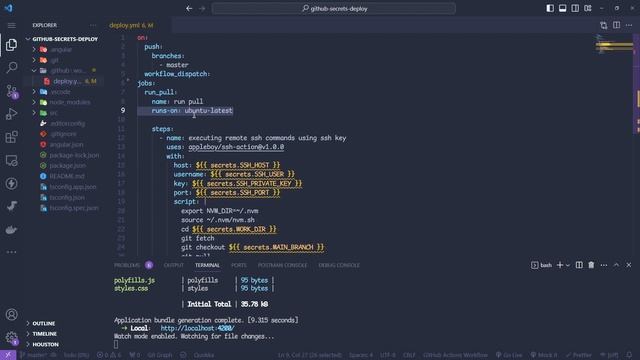Open the .gitignore file
This screenshot has height=360, width=640.
63,134
